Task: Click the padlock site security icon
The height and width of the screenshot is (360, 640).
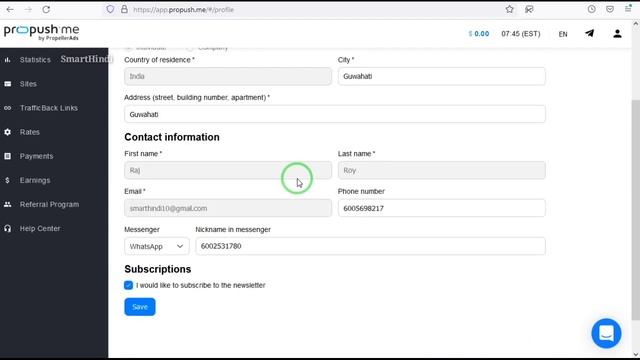Action: [124, 9]
